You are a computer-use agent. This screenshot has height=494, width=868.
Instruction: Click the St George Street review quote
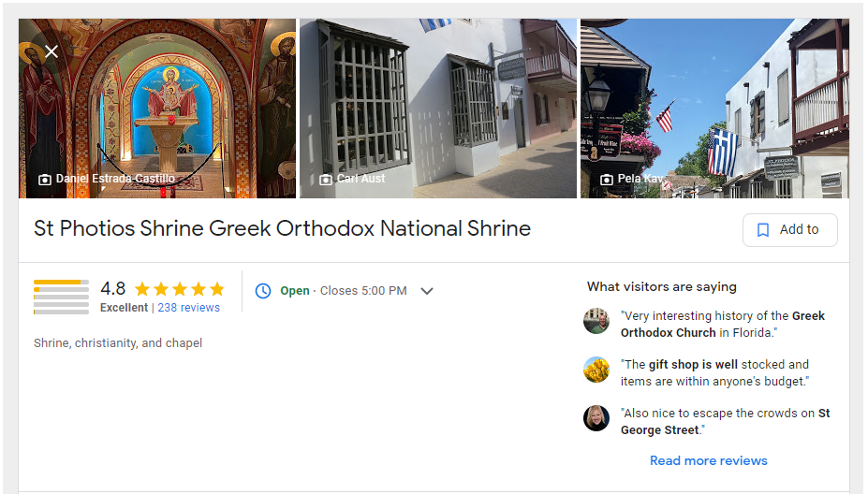725,422
